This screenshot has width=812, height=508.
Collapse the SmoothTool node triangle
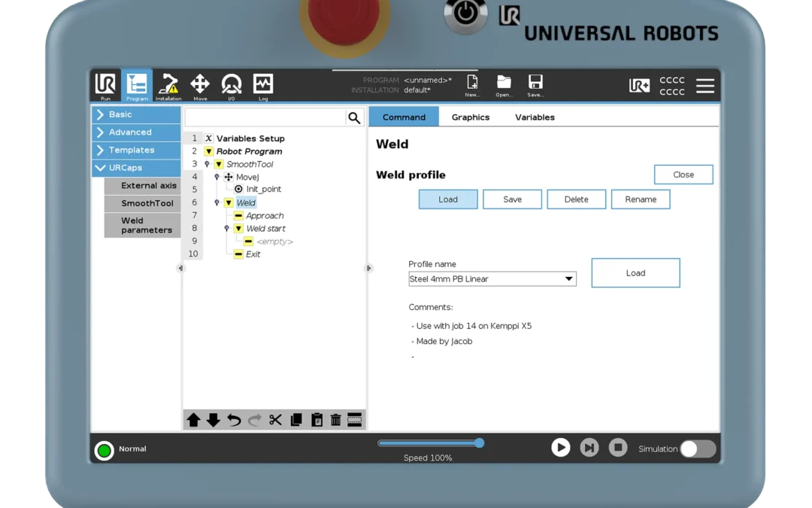point(219,164)
